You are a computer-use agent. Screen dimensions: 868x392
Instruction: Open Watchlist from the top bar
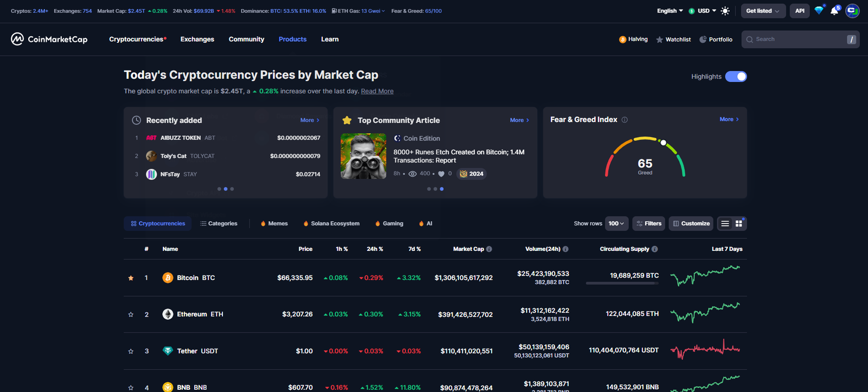click(x=673, y=40)
